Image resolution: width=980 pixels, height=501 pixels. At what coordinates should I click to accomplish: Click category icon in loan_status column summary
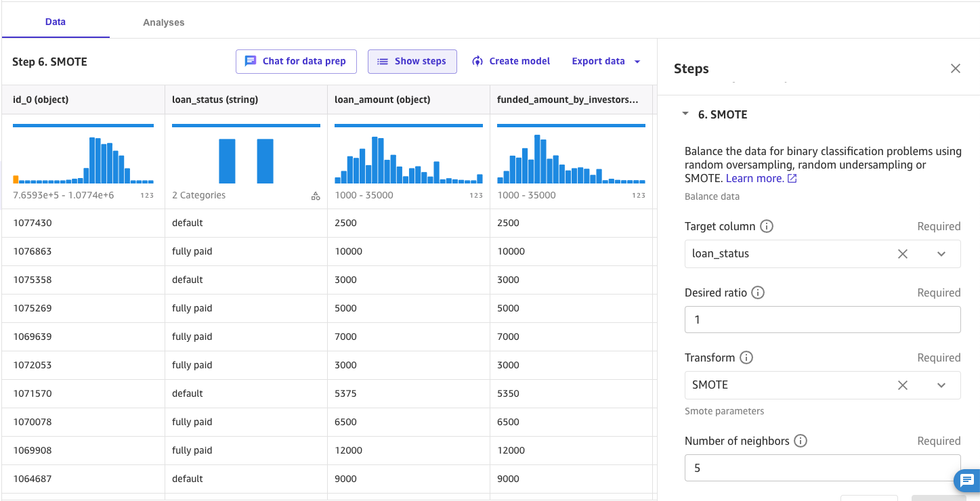[316, 196]
